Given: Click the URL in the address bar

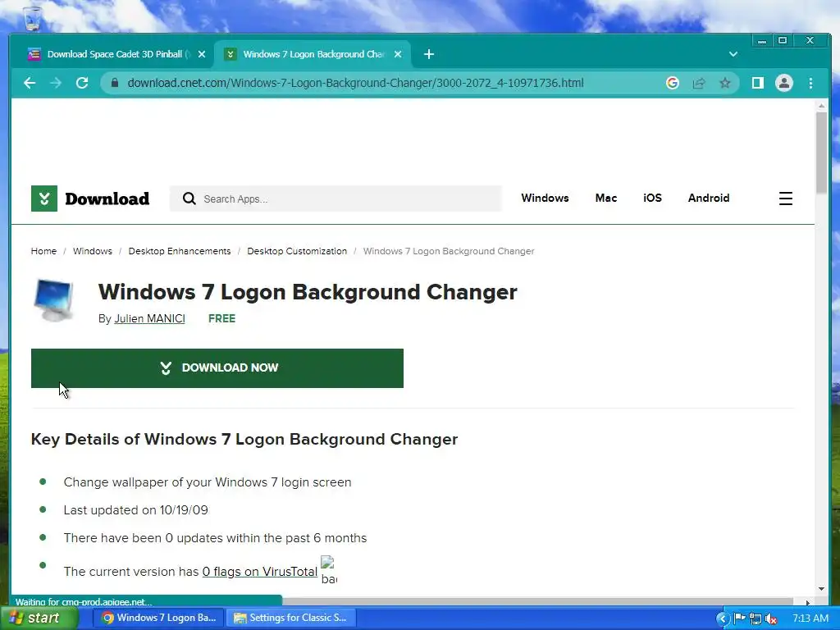Looking at the screenshot, I should [355, 83].
